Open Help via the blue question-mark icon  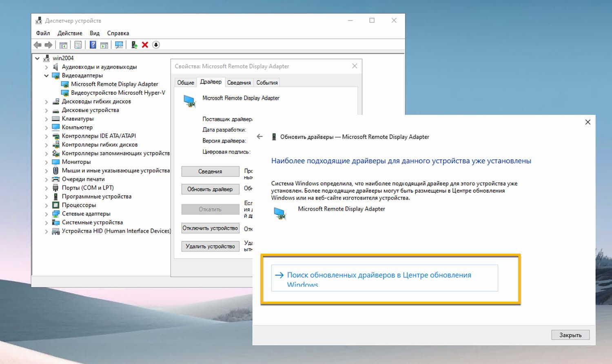click(x=93, y=45)
